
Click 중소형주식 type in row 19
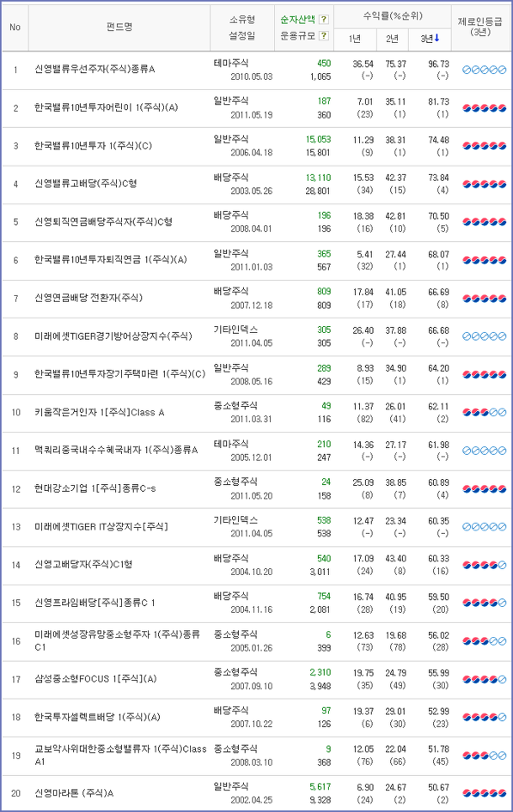pos(235,749)
